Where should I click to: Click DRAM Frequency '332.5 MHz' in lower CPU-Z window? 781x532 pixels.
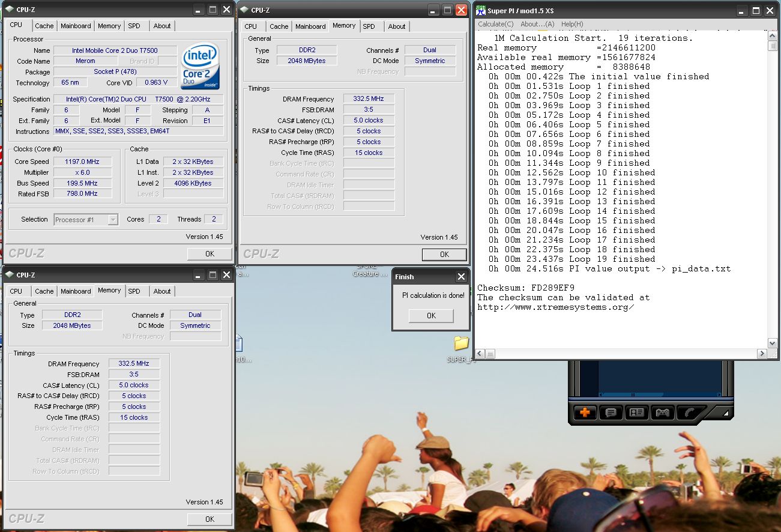134,364
